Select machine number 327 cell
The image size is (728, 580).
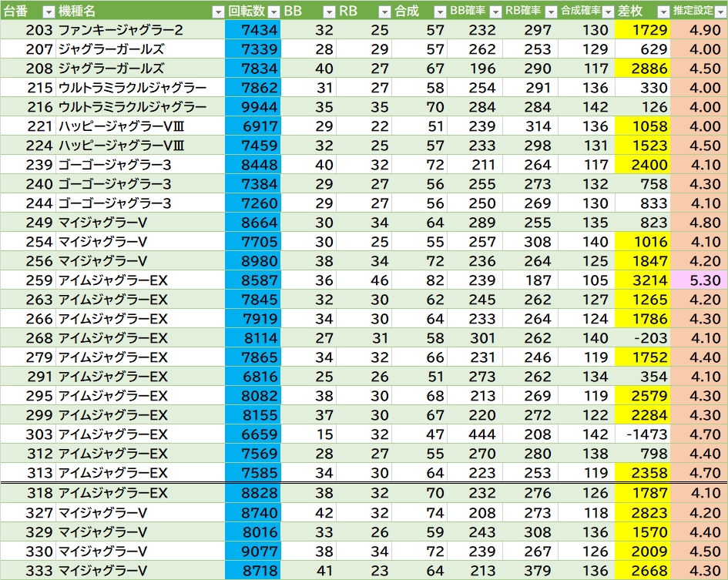(29, 513)
